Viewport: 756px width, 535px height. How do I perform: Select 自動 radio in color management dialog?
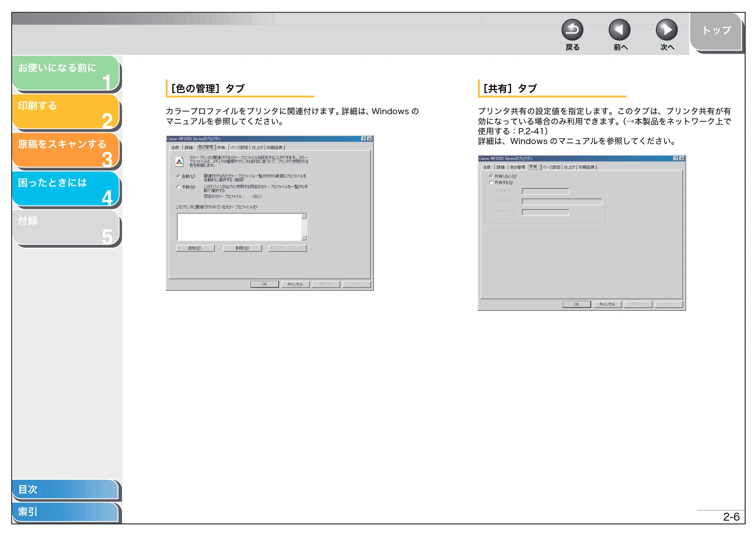coord(178,176)
